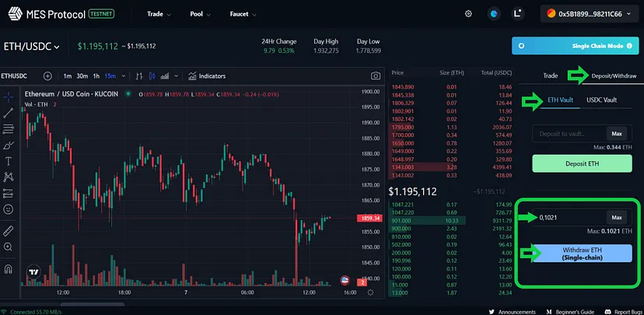Switch to the 1h timeframe

pyautogui.click(x=96, y=76)
